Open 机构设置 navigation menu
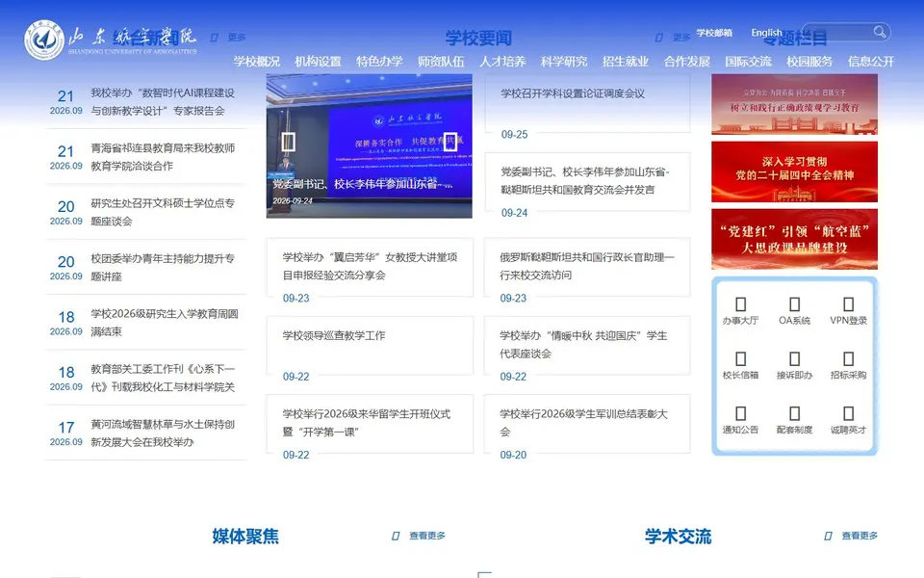Screen dimensions: 924x578 pos(319,62)
